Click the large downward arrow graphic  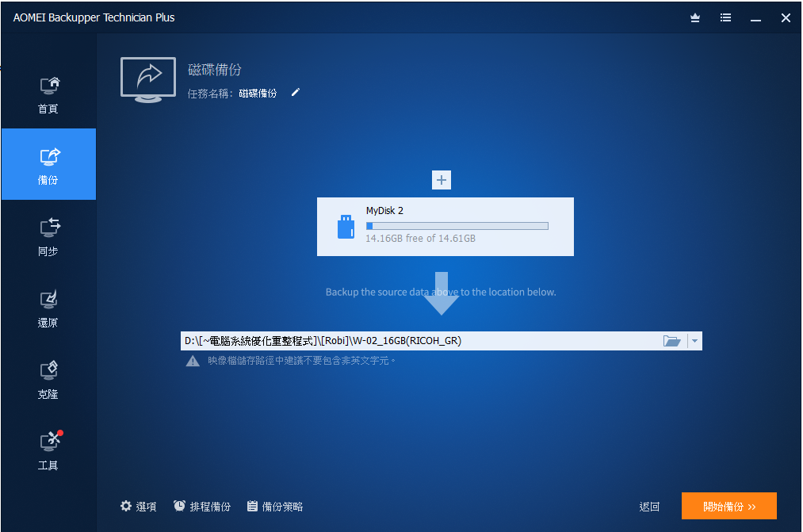coord(442,293)
